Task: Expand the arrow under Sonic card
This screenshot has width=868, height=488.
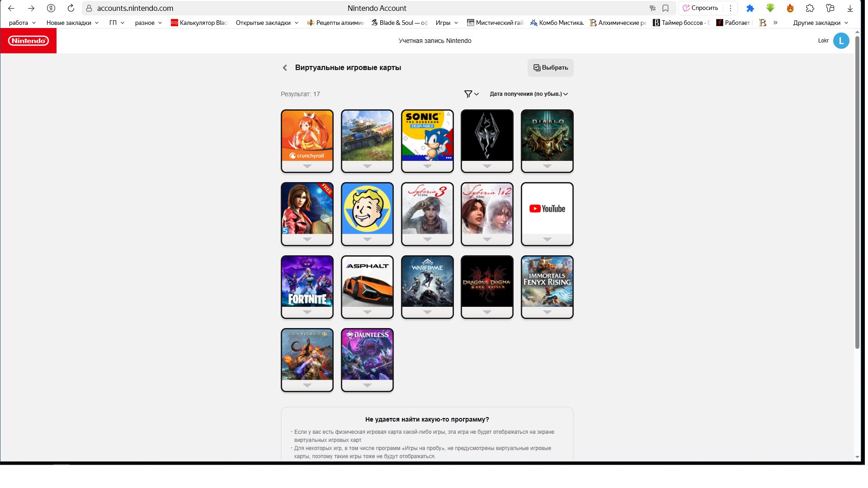Action: 427,166
